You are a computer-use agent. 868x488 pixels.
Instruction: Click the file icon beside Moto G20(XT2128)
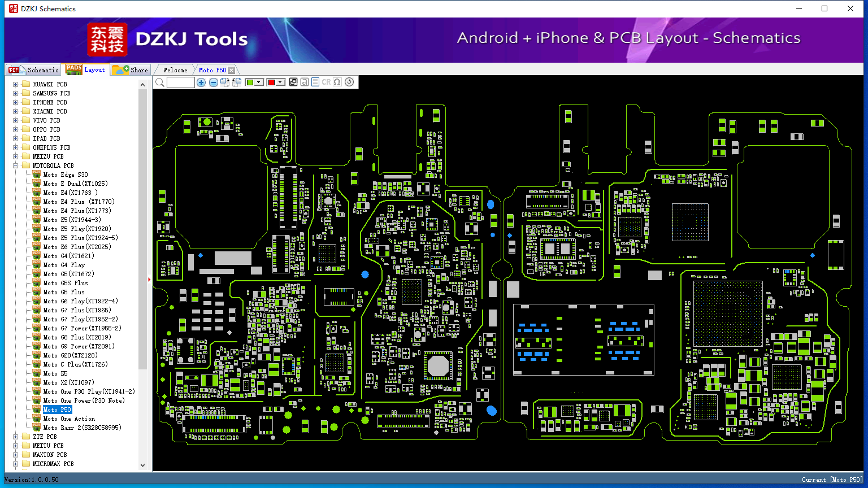pyautogui.click(x=37, y=355)
